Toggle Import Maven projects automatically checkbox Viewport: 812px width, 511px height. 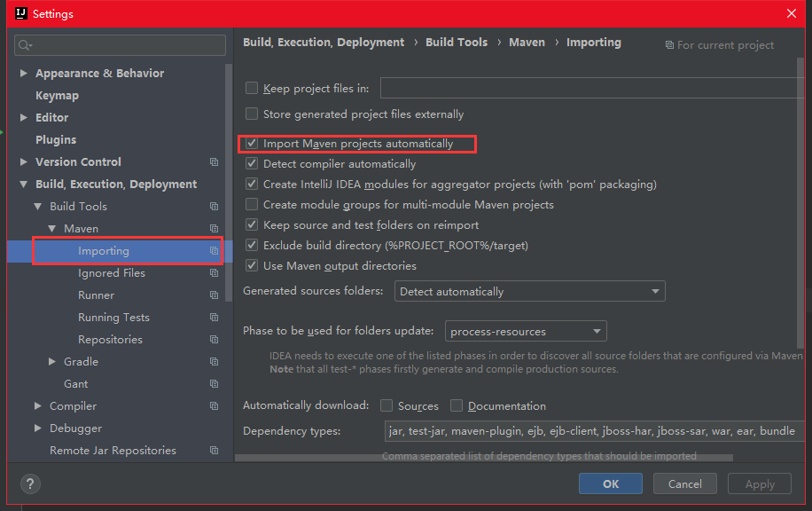tap(252, 144)
